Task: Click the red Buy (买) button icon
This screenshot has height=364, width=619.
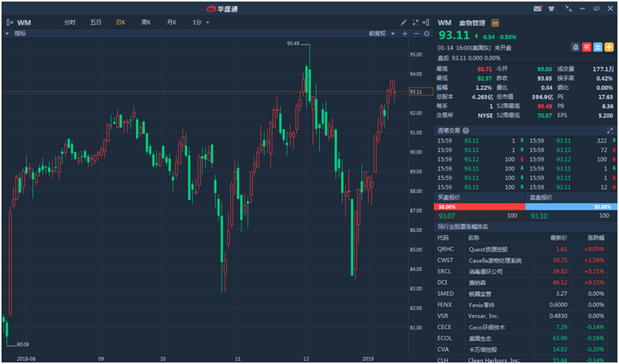Action: point(587,48)
